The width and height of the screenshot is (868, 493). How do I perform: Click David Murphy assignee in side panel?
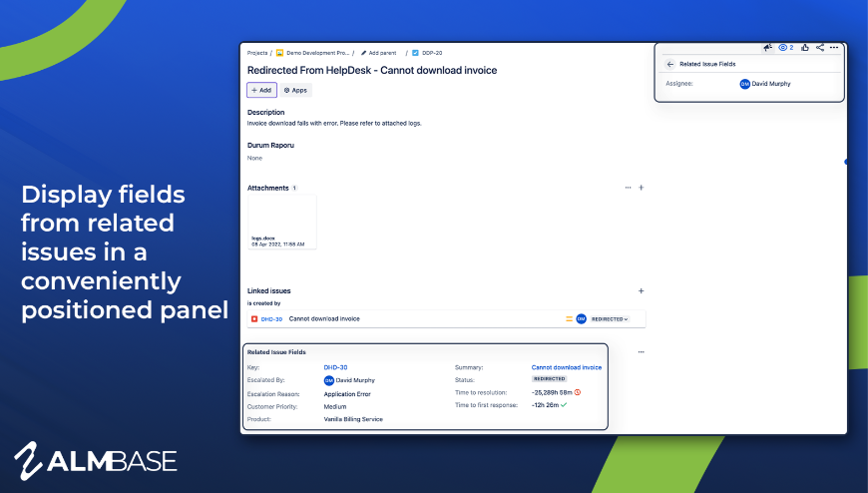pos(765,84)
